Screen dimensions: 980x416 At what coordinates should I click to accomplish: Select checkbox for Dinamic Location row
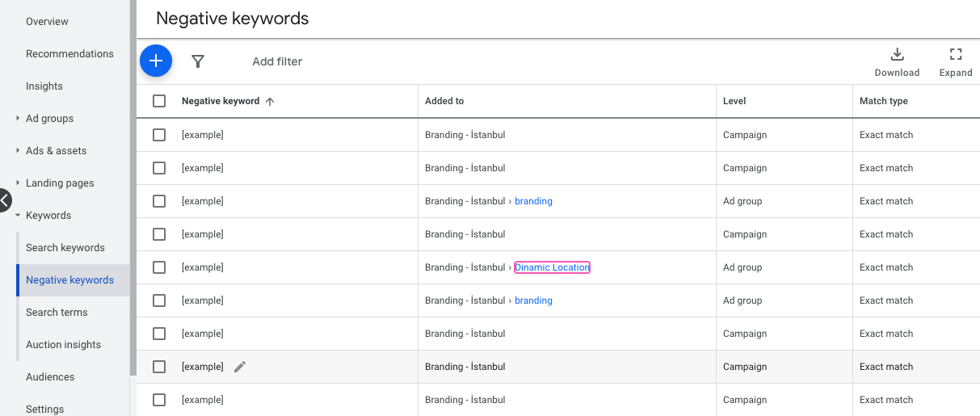point(159,267)
